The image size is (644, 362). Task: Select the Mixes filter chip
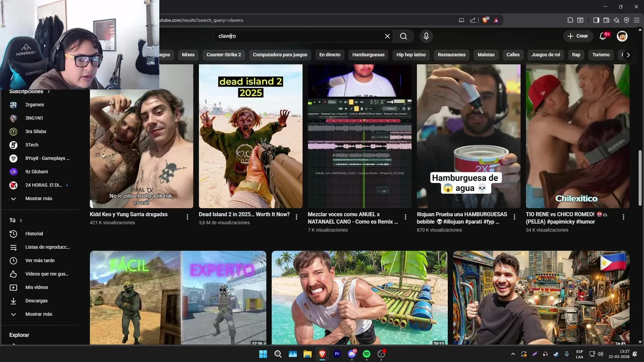click(x=188, y=55)
